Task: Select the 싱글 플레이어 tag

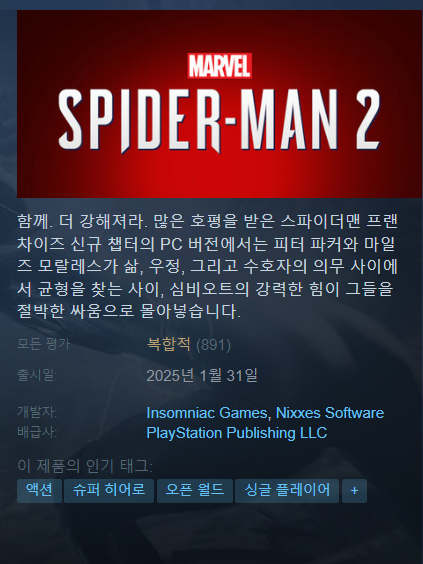Action: tap(287, 491)
